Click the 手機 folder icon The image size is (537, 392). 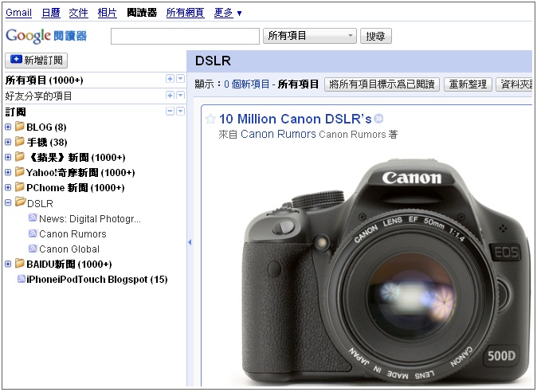click(20, 141)
